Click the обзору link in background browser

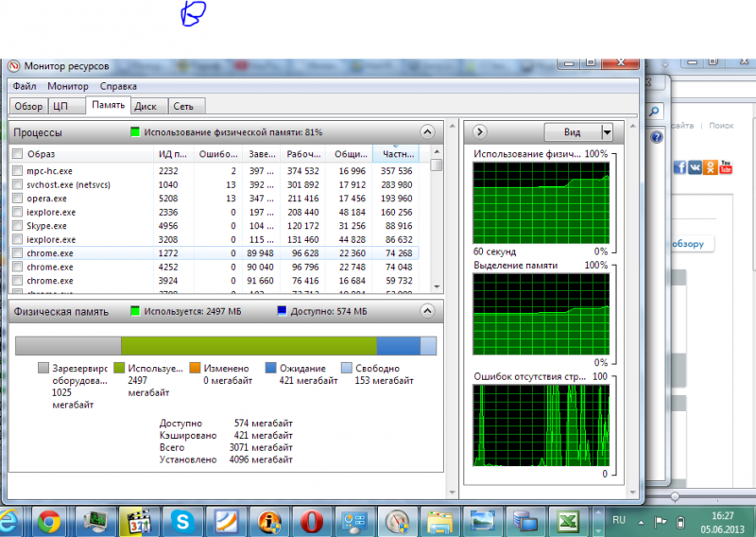click(688, 244)
